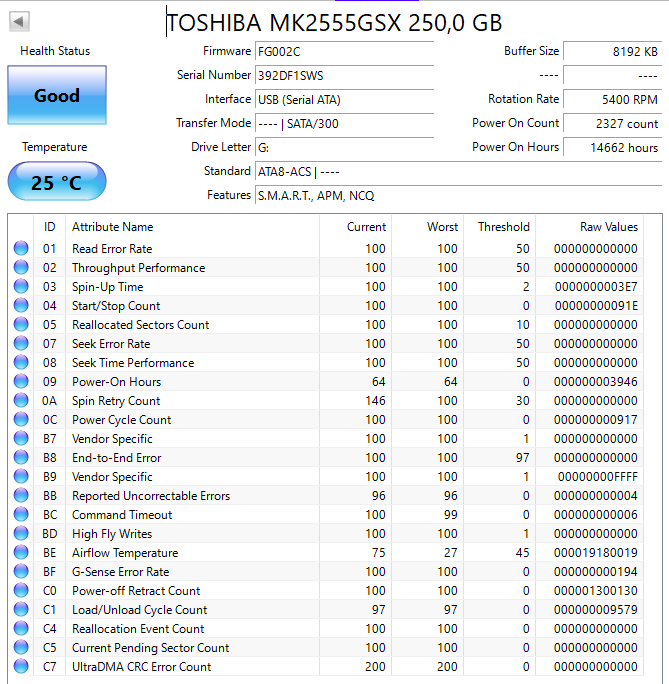Click the Raw Values column header
This screenshot has height=684, width=669.
tap(608, 227)
